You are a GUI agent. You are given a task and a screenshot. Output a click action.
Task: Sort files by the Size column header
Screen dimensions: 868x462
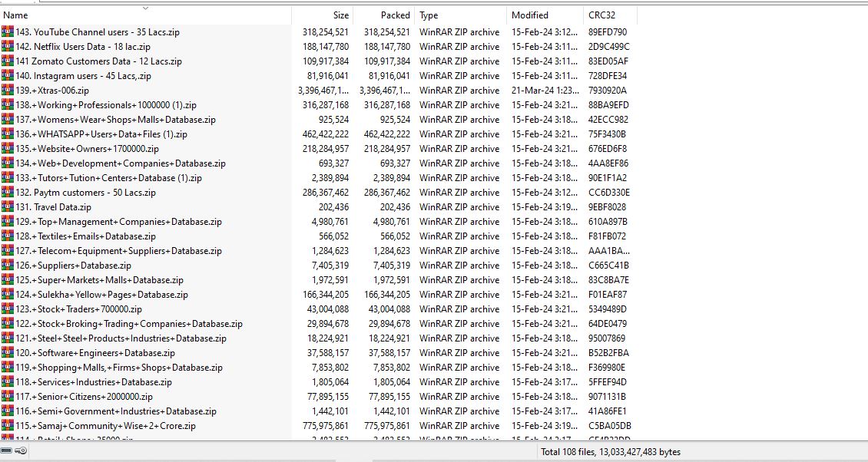point(340,15)
